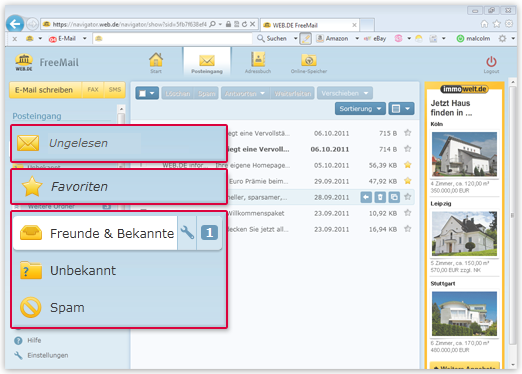Viewport: 522px width, 374px height.
Task: Toggle star on the 28.09.2011 email
Action: pos(408,197)
